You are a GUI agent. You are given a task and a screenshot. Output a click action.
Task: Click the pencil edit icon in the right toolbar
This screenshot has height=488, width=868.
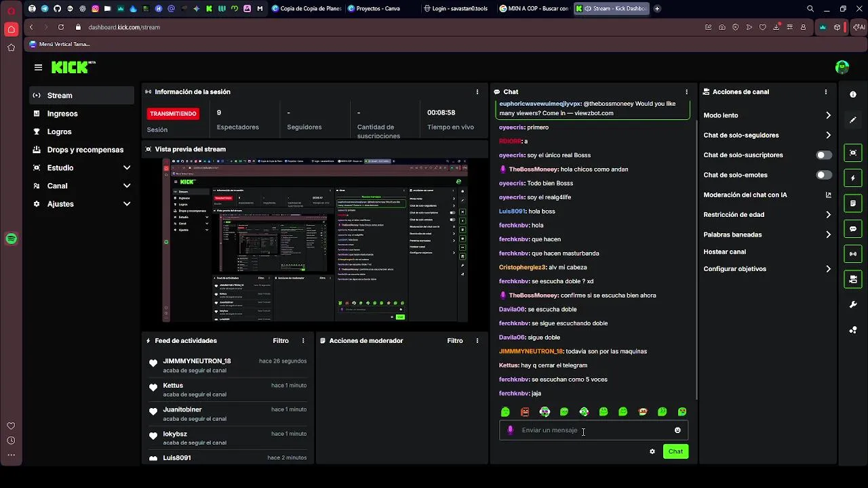pos(853,120)
